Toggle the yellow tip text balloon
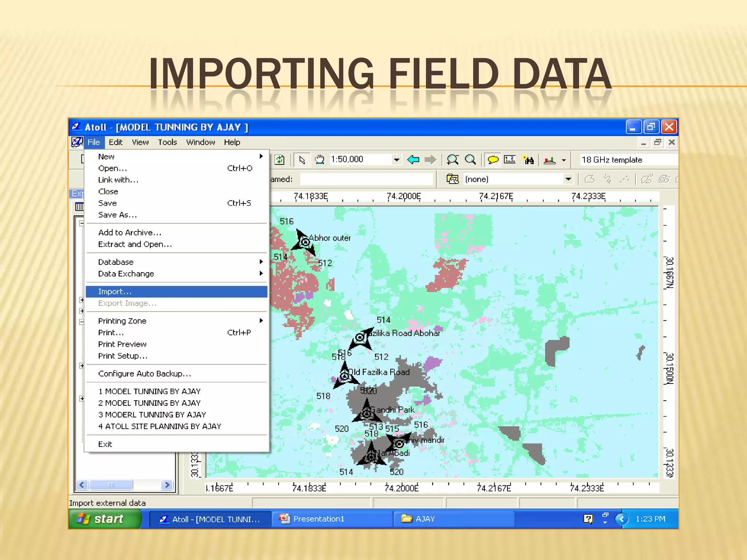This screenshot has width=747, height=560. pos(493,160)
